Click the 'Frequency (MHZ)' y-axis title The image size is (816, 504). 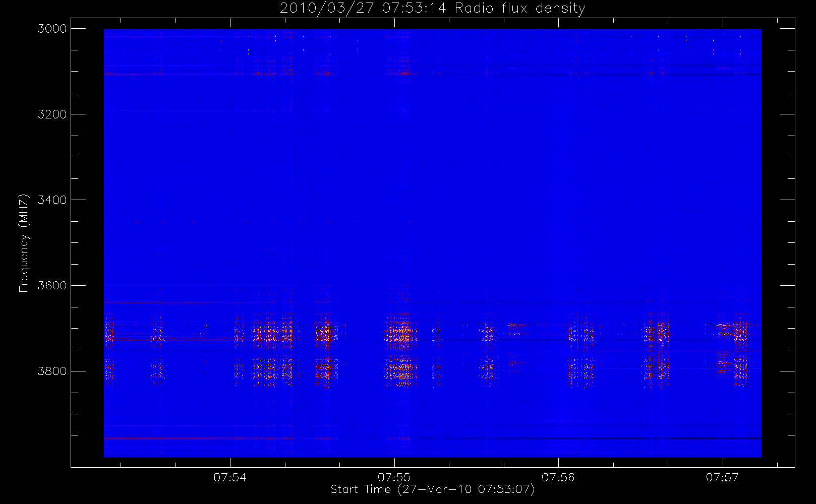click(x=24, y=243)
